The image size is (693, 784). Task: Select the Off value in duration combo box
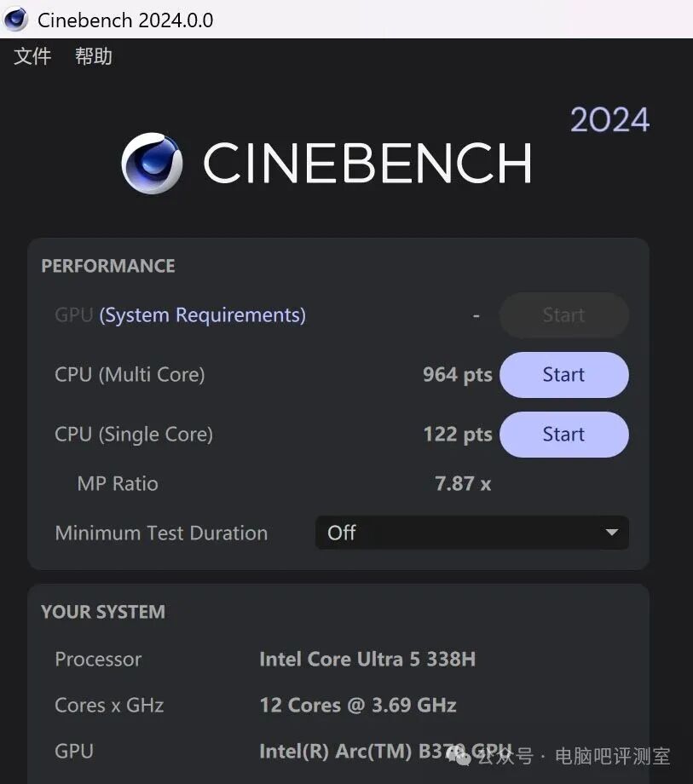342,532
